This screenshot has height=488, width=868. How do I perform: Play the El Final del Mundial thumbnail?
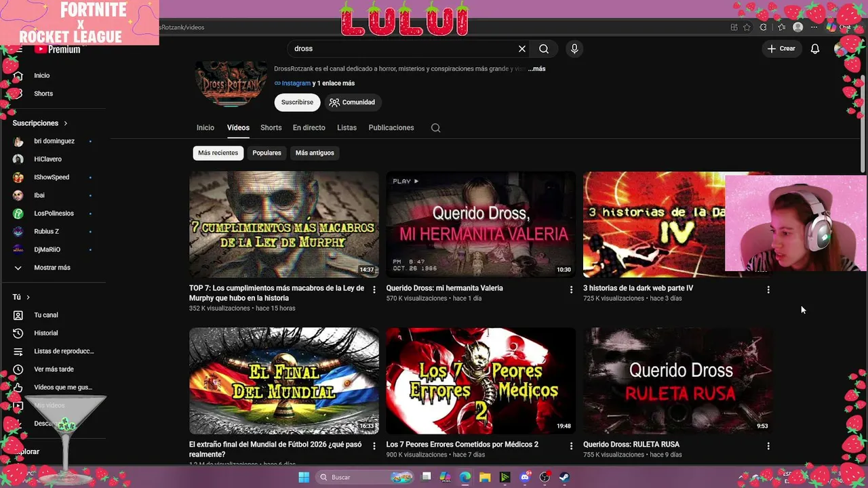[284, 381]
